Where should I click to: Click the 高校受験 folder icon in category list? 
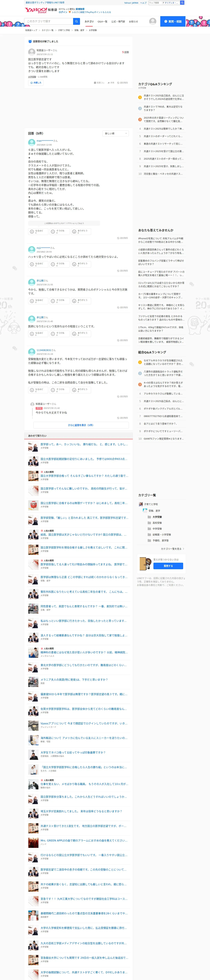tap(149, 523)
